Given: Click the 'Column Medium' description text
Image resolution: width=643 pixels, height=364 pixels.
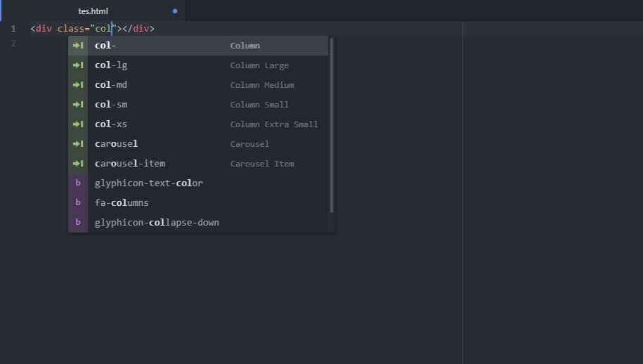Looking at the screenshot, I should tap(262, 85).
